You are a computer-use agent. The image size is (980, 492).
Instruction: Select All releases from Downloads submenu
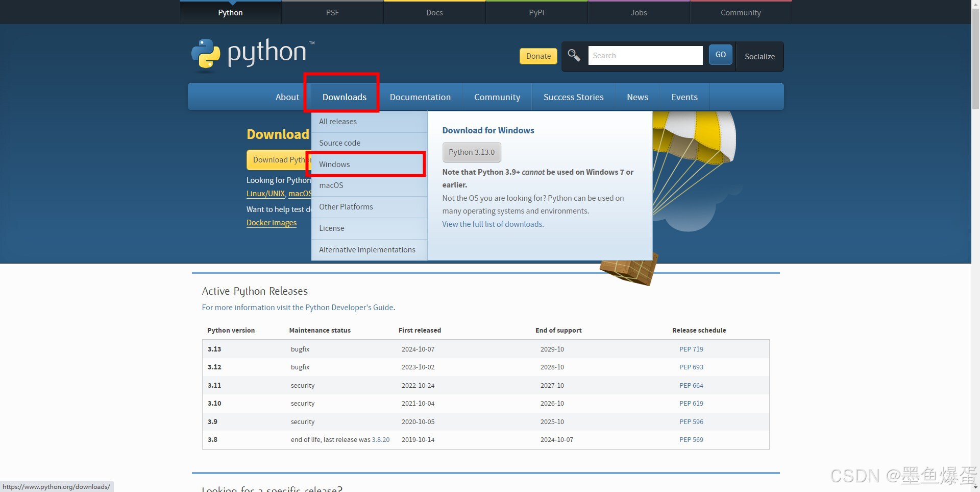pyautogui.click(x=370, y=122)
